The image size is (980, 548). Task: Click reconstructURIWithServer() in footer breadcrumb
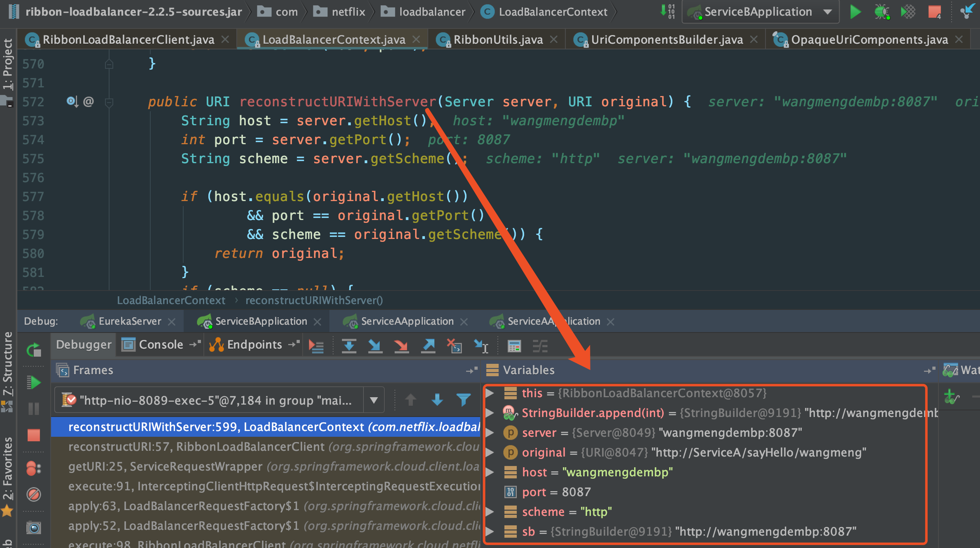click(x=314, y=300)
